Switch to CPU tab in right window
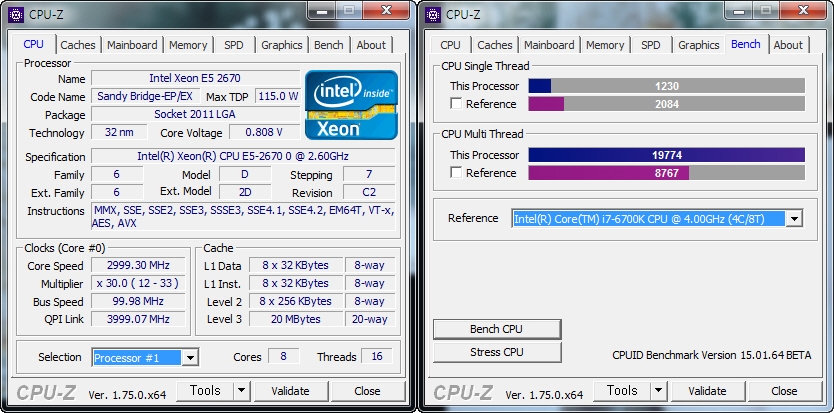This screenshot has width=834, height=413. [451, 45]
